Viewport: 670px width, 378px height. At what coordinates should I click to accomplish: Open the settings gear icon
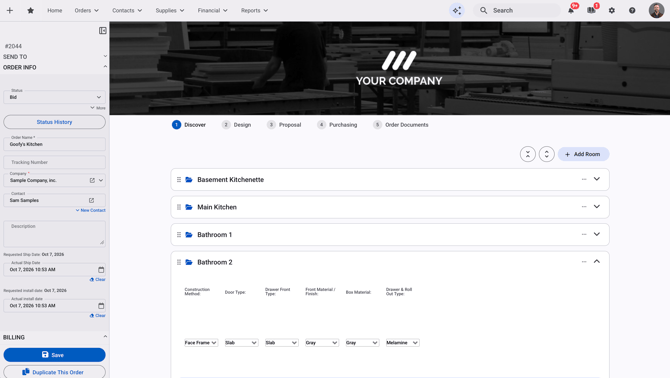click(x=612, y=10)
